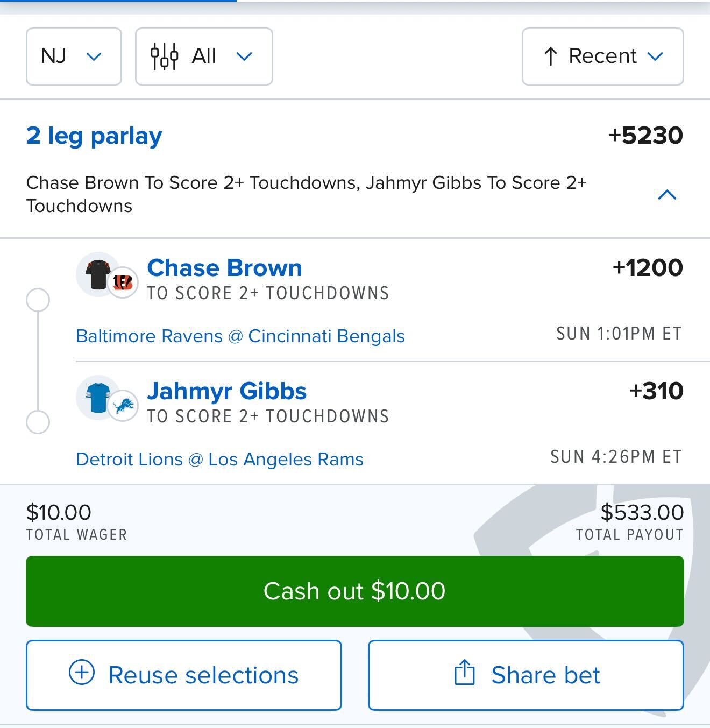Open Detroit Lions @ Los Angeles Rams game

(x=219, y=460)
